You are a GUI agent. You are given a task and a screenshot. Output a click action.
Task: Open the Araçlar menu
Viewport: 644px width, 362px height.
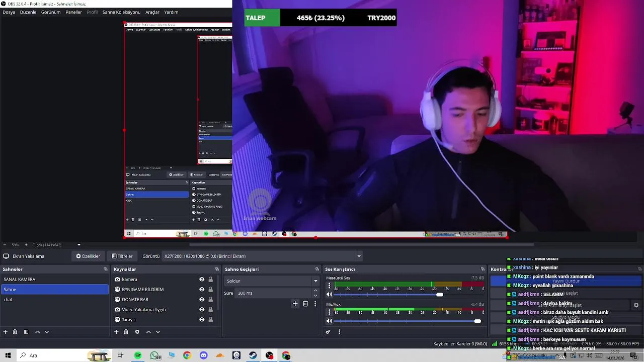(x=152, y=12)
